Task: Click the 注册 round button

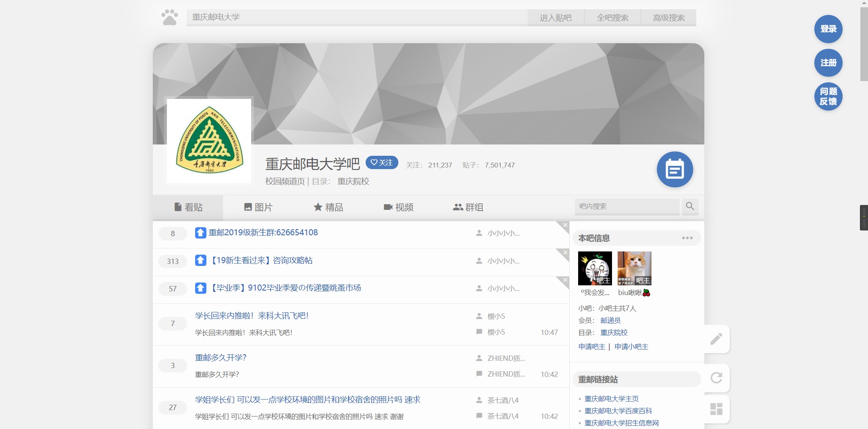Action: click(828, 63)
